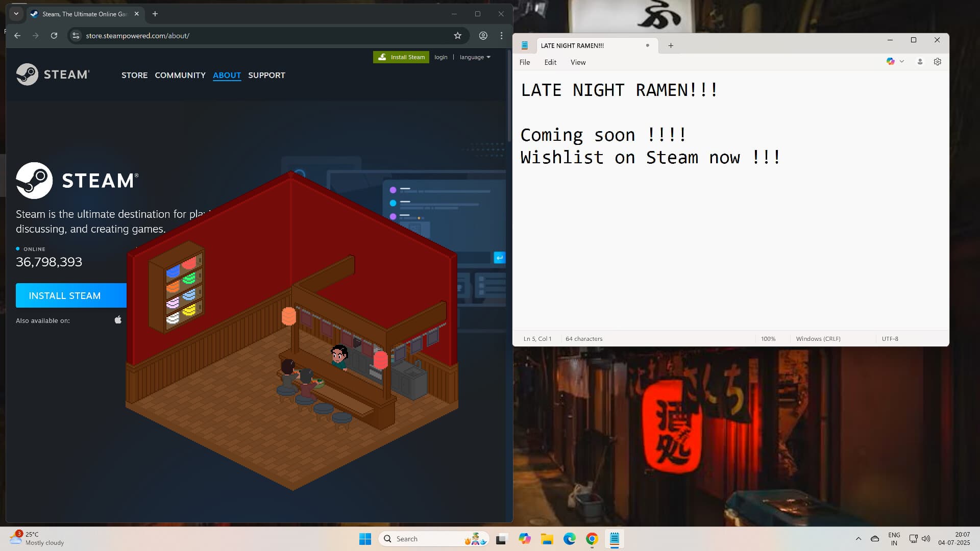Open Chrome's three-dot menu
Viewport: 980px width, 551px height.
coord(501,36)
